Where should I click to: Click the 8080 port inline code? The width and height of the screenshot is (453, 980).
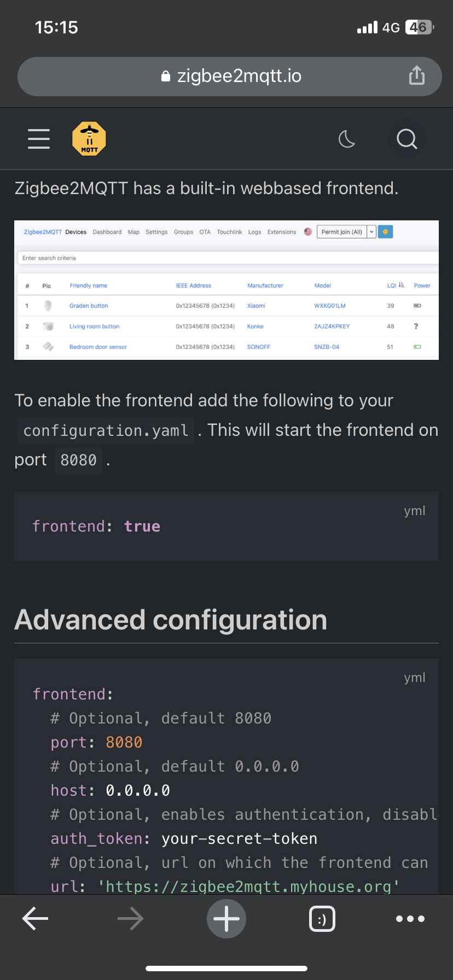click(78, 460)
